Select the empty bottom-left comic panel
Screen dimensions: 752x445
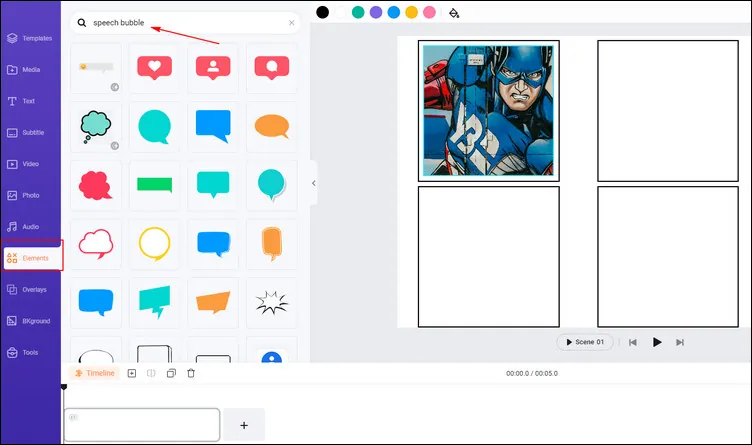(x=489, y=257)
